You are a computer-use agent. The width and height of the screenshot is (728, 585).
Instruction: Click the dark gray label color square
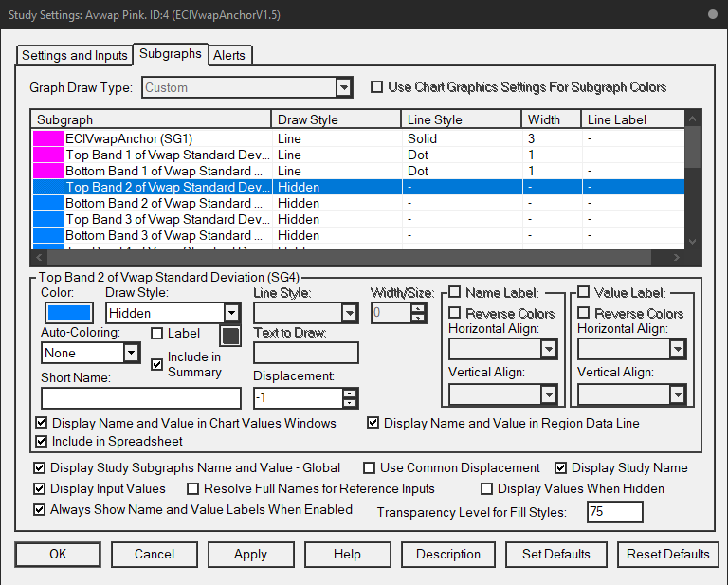click(230, 336)
